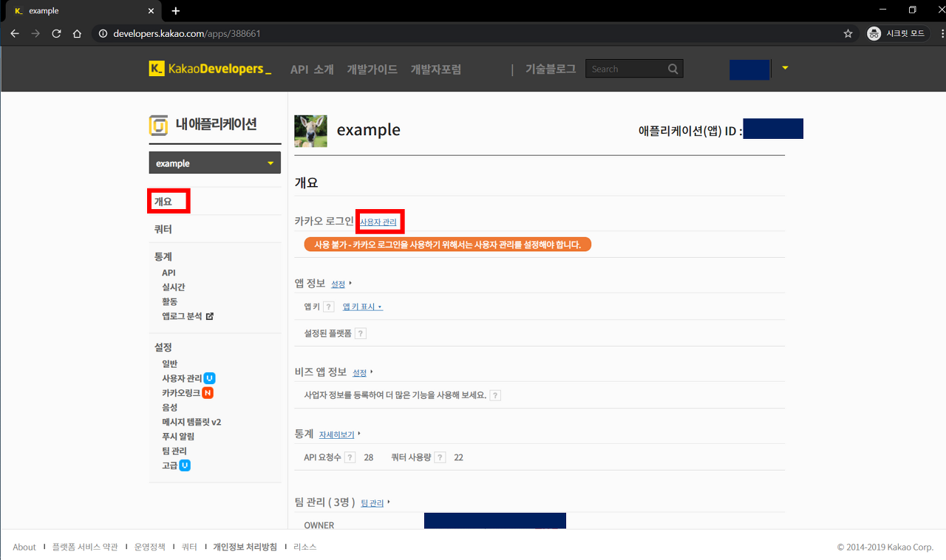Open the account dropdown yellow arrow
The width and height of the screenshot is (946, 560).
click(785, 68)
